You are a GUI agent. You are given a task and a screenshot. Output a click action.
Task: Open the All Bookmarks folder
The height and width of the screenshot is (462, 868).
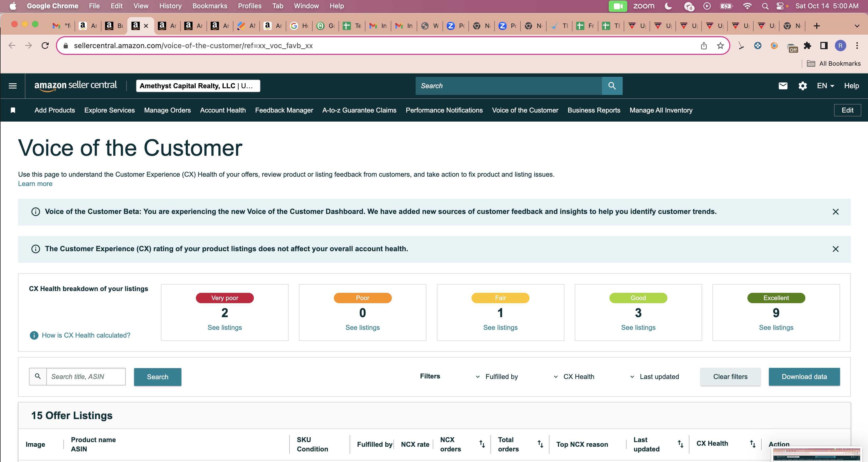(x=833, y=63)
